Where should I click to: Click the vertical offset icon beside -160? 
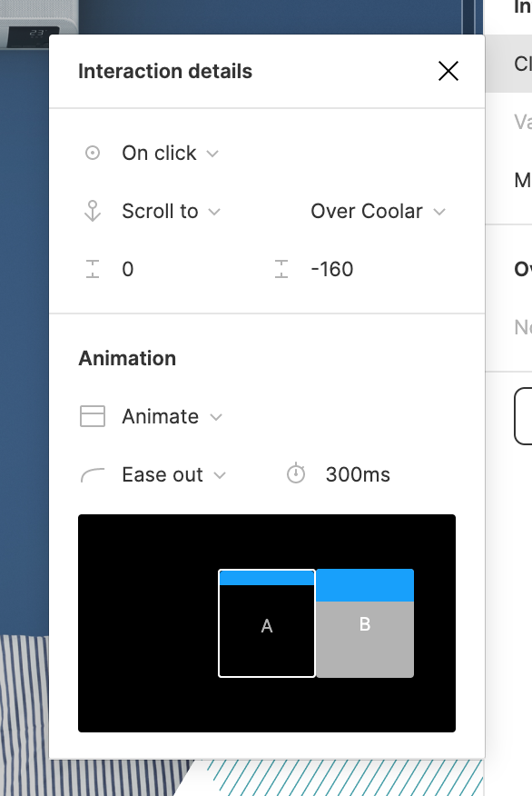click(x=281, y=269)
